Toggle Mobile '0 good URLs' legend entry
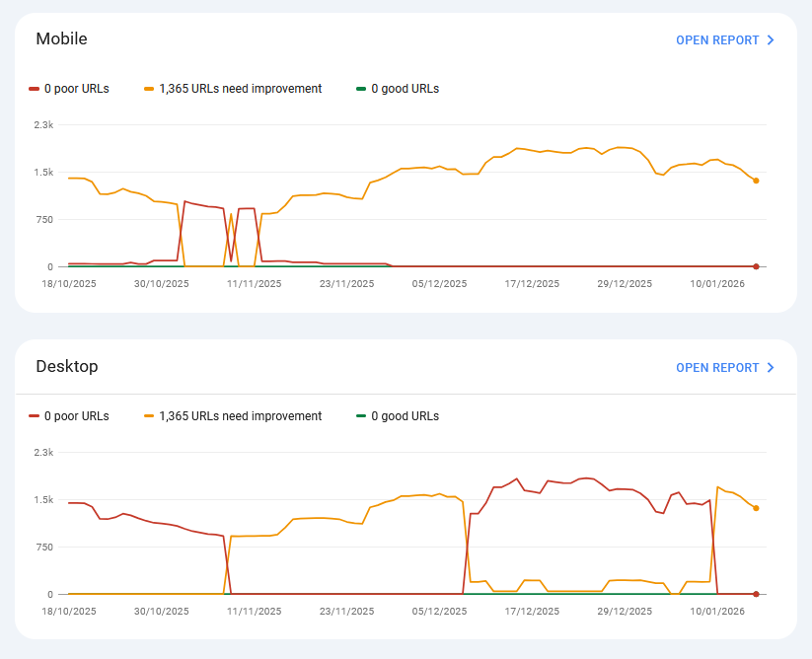The height and width of the screenshot is (659, 812). coord(398,89)
